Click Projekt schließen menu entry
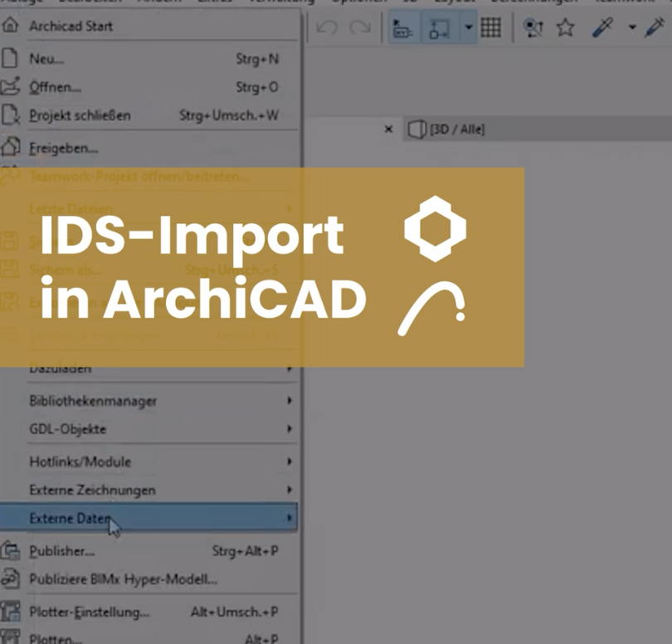The image size is (672, 644). point(149,115)
